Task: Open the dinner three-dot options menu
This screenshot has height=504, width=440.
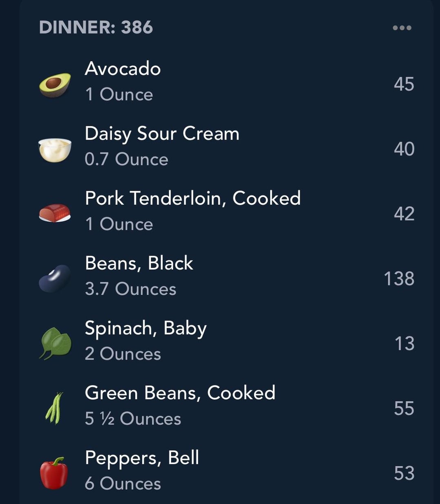Action: [402, 28]
